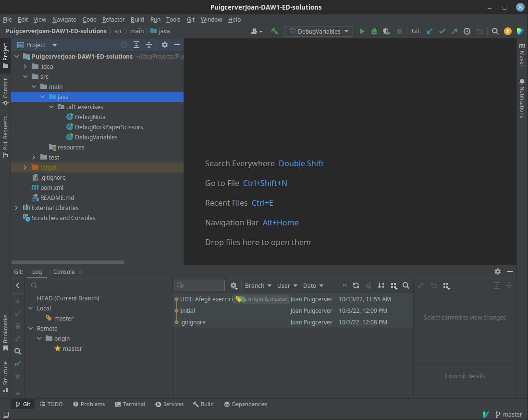Hide the Git tool window
The width and height of the screenshot is (528, 420).
coord(510,272)
